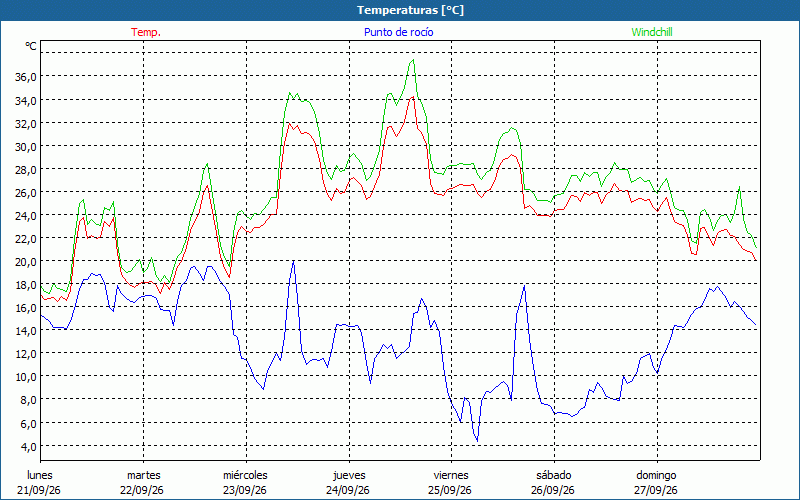
Task: Click the 30,0 axis value
Action: coord(26,146)
